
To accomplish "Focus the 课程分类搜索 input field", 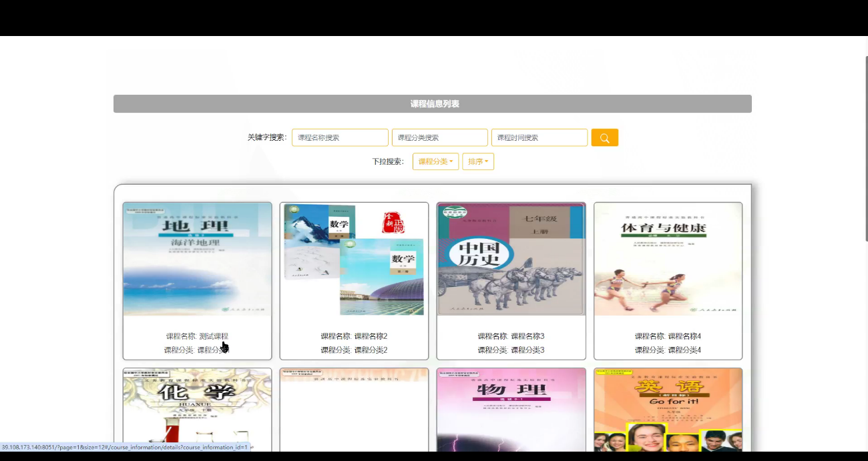I will (440, 137).
